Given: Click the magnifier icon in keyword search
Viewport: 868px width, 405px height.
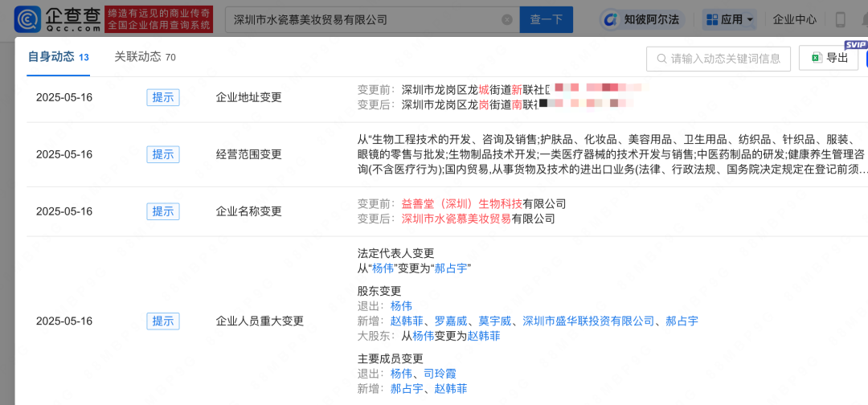Looking at the screenshot, I should (x=661, y=59).
